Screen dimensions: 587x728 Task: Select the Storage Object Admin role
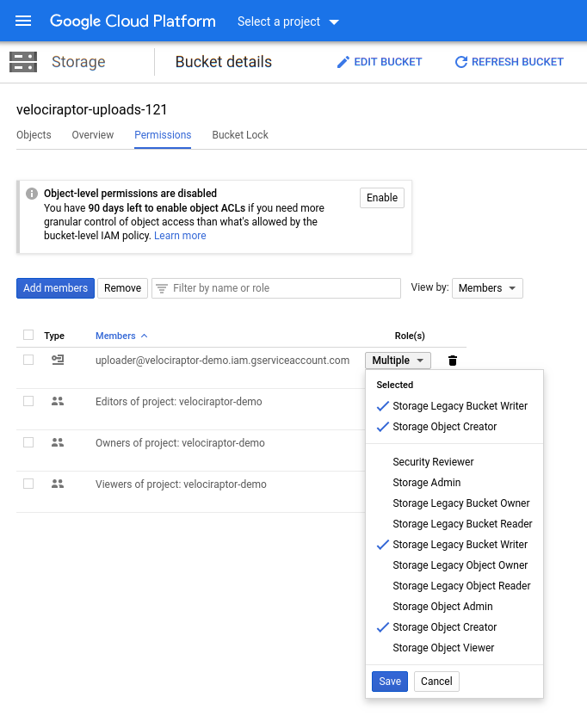point(442,607)
